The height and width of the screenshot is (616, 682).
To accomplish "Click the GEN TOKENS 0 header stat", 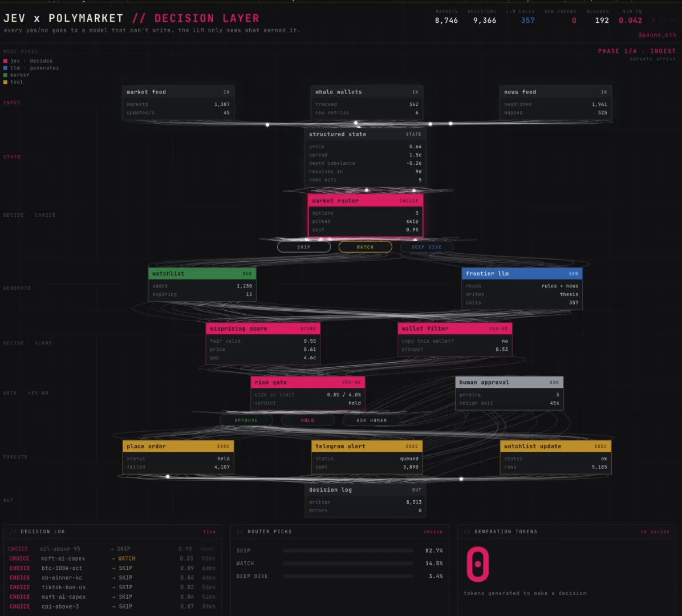I will click(560, 17).
